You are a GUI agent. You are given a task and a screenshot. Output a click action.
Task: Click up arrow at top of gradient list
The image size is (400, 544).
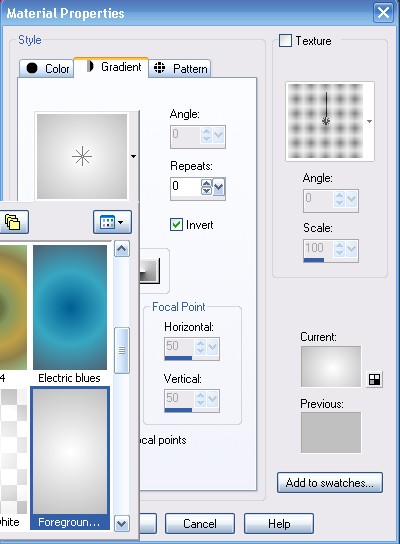pyautogui.click(x=122, y=249)
